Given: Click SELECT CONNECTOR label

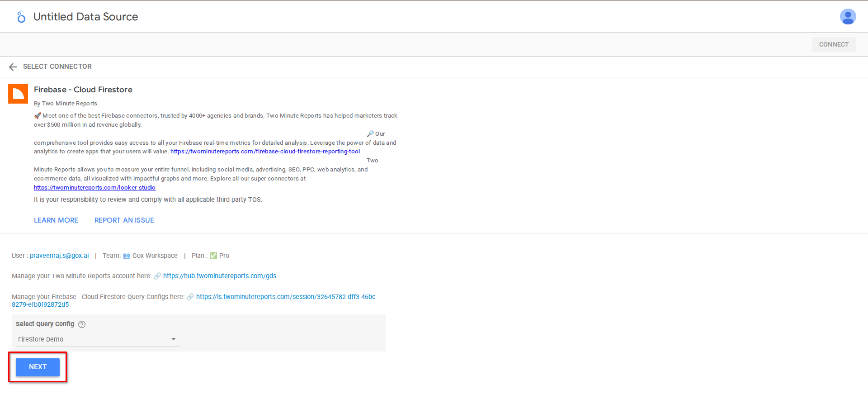Looking at the screenshot, I should 57,67.
